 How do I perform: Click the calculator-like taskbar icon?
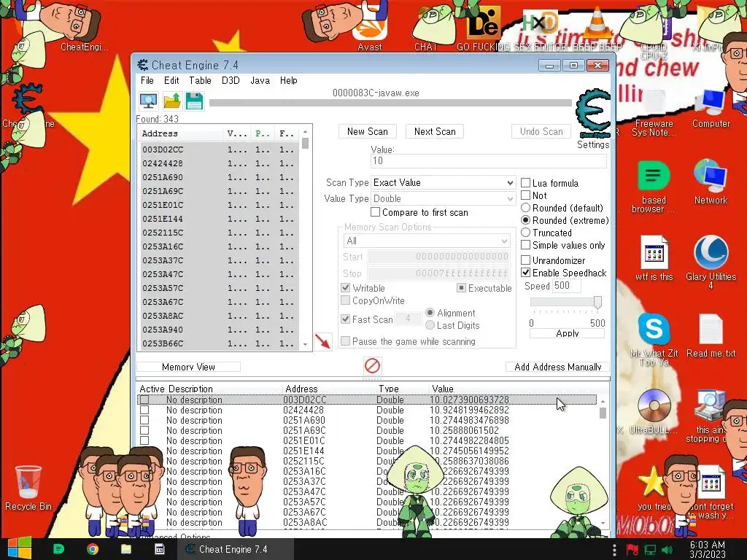pyautogui.click(x=160, y=549)
